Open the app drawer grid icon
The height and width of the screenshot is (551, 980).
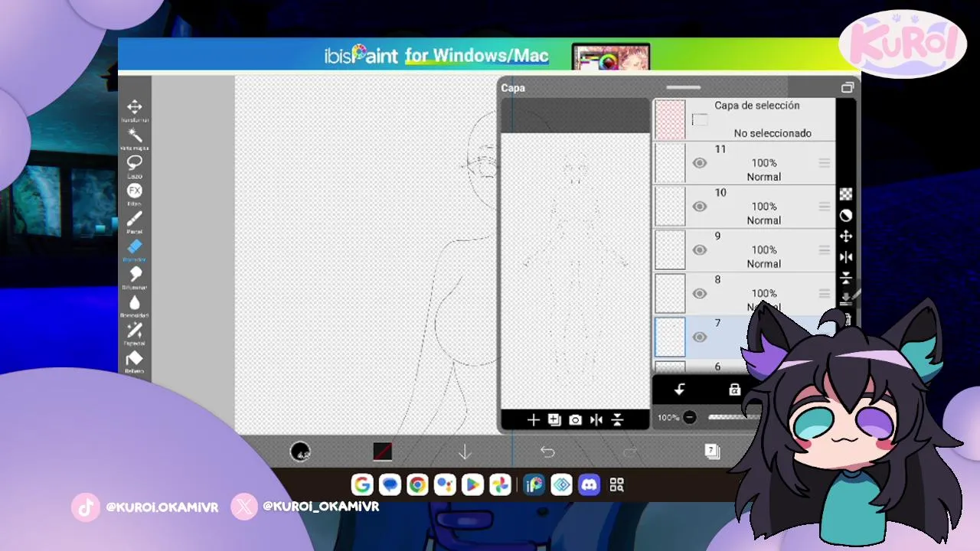[x=617, y=484]
